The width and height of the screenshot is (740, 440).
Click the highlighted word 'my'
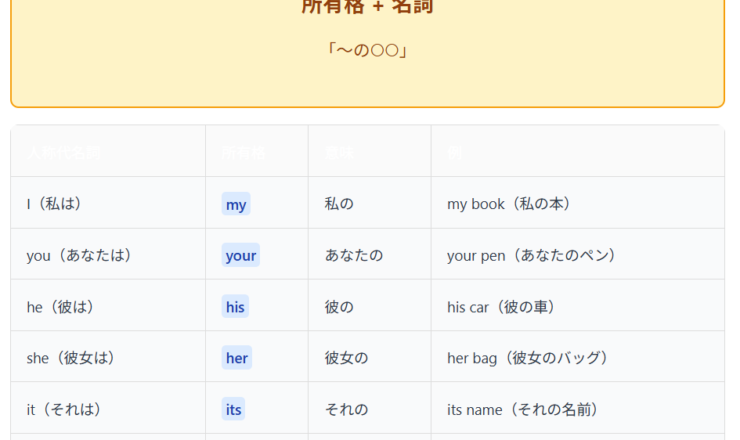[236, 204]
